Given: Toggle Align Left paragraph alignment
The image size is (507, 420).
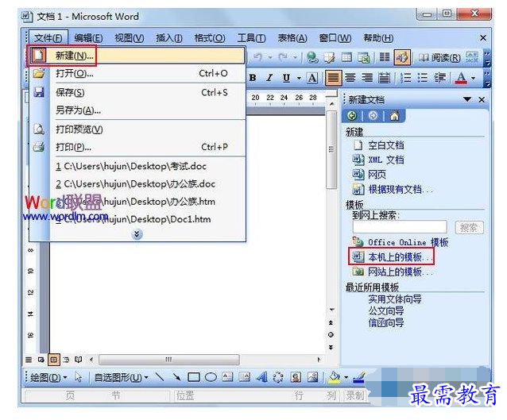Looking at the screenshot, I should click(334, 78).
